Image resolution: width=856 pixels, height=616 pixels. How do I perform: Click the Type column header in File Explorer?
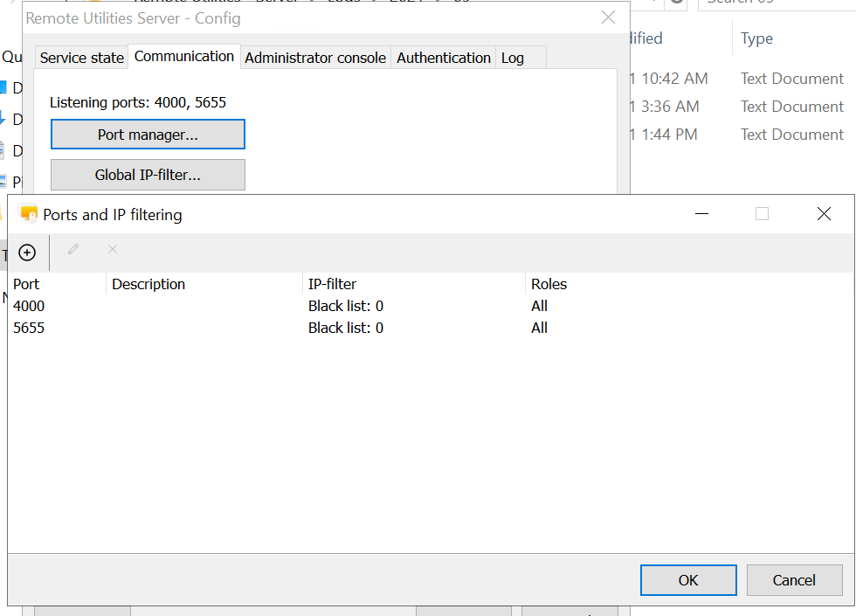pyautogui.click(x=756, y=38)
